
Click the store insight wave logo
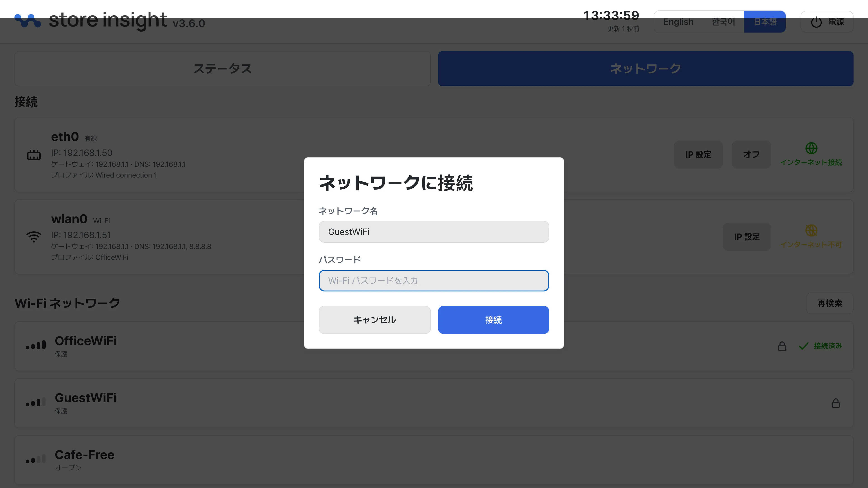coord(28,21)
